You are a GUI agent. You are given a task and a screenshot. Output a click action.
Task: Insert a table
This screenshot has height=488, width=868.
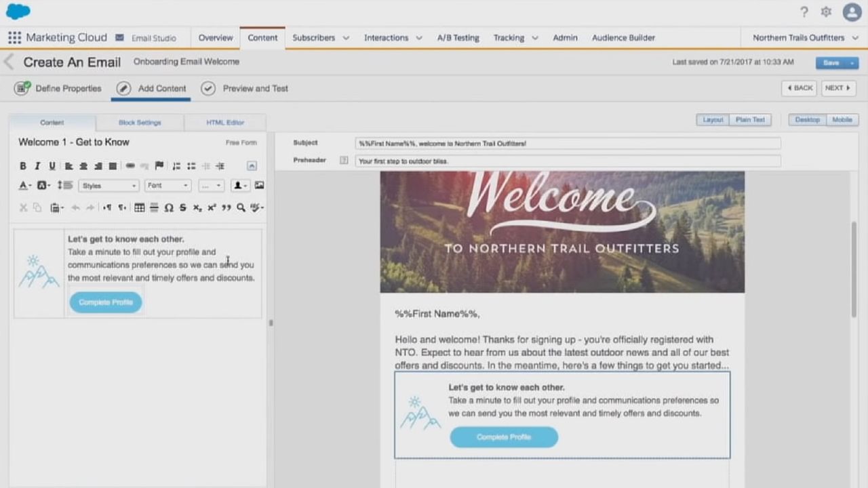(x=139, y=207)
